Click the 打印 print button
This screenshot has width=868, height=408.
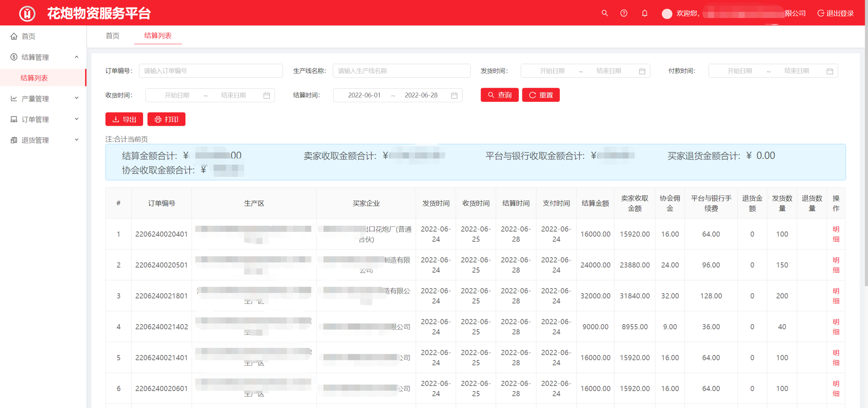pyautogui.click(x=166, y=119)
